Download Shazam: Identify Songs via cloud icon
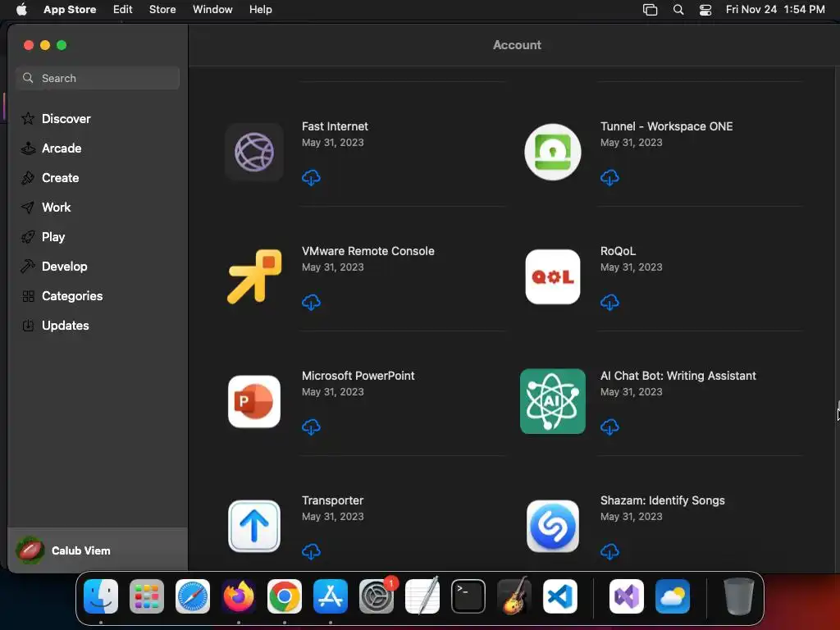This screenshot has width=840, height=630. (609, 551)
